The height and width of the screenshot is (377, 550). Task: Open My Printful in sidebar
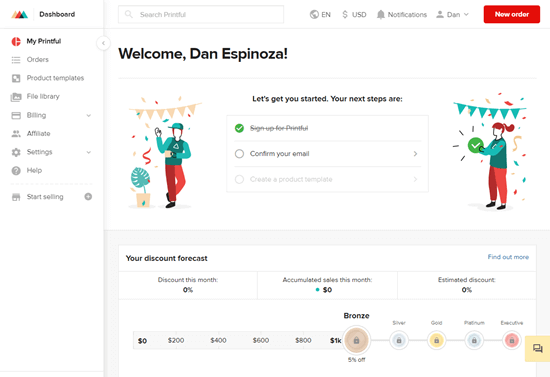(43, 41)
